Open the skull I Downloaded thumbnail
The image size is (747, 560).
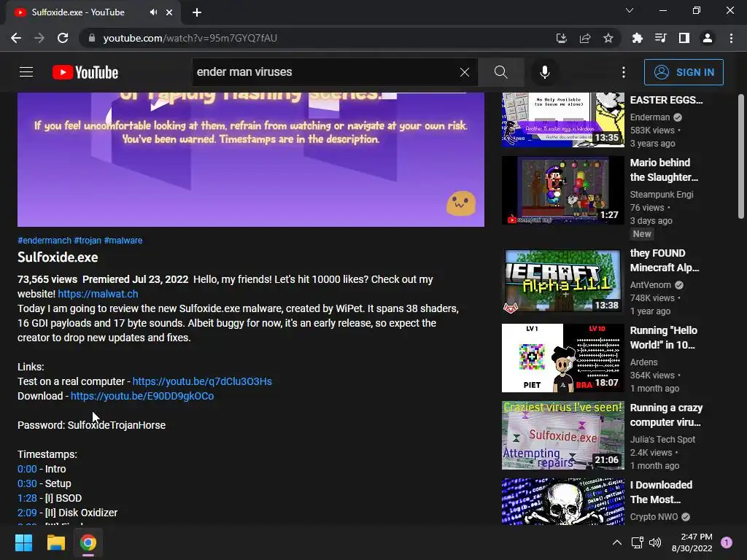[562, 502]
